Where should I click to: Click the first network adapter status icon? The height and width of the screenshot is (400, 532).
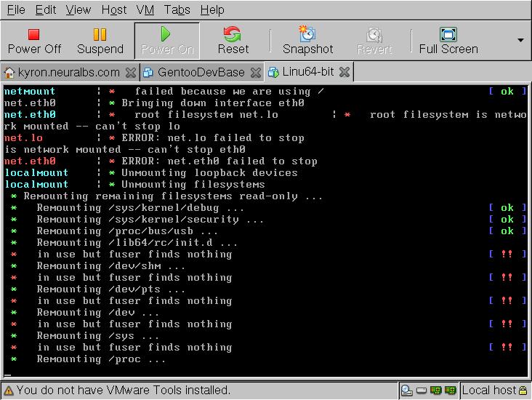click(x=437, y=391)
